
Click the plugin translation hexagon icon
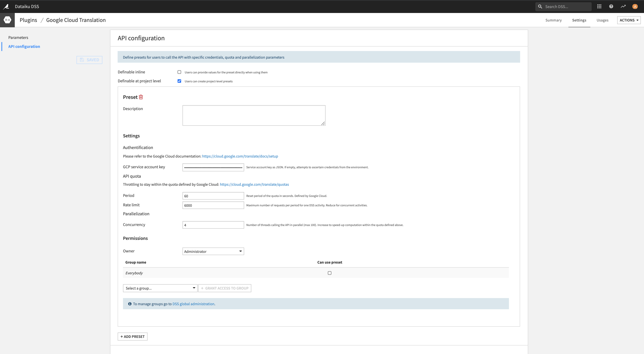pos(7,20)
